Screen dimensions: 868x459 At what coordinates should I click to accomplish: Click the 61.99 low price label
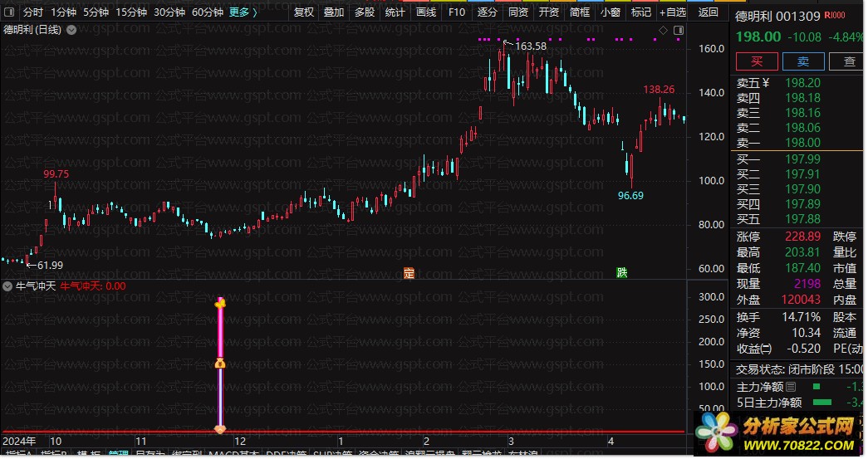tap(50, 266)
